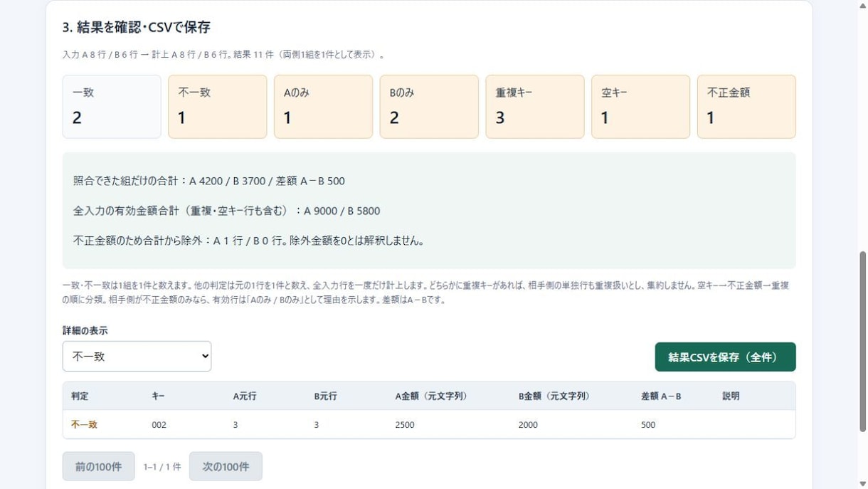Click the 不一致 cell in the result row

click(x=84, y=424)
